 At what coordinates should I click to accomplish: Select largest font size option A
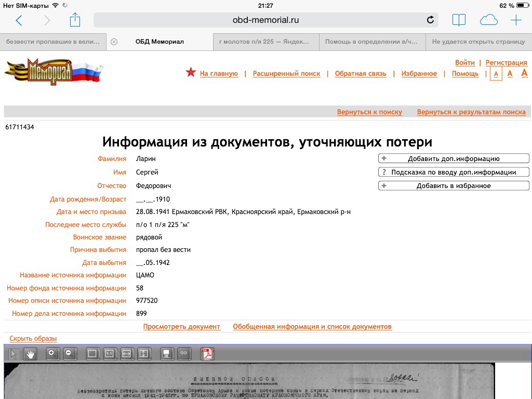click(524, 73)
